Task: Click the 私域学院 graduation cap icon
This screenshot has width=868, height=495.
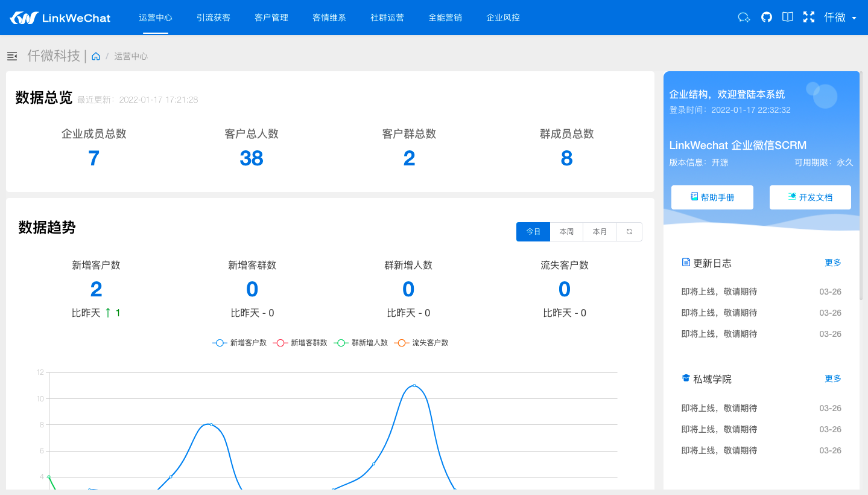Action: point(686,378)
